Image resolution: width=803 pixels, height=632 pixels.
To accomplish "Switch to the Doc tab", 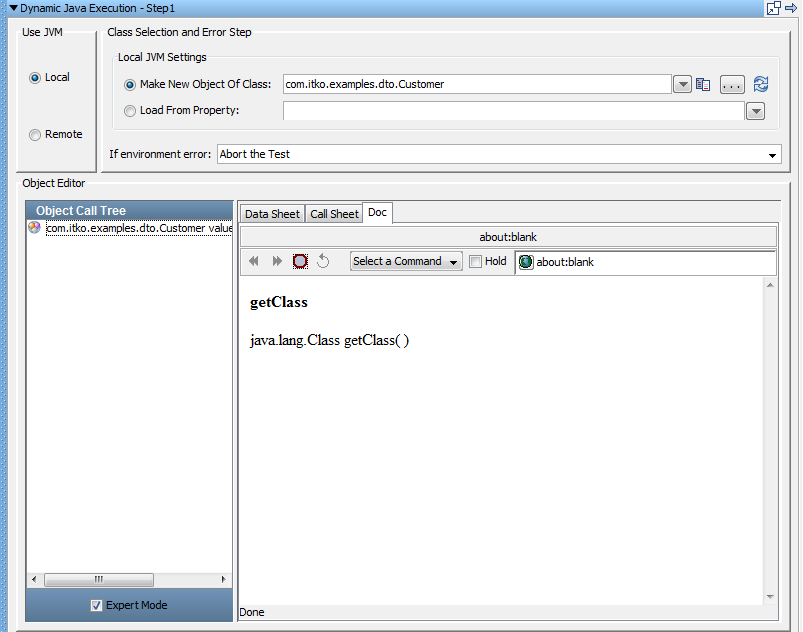I will 377,213.
